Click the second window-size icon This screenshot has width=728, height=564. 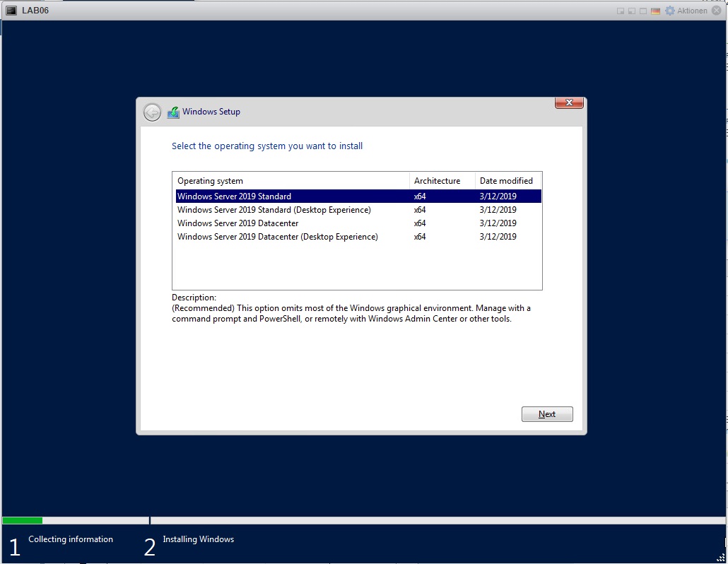(632, 11)
